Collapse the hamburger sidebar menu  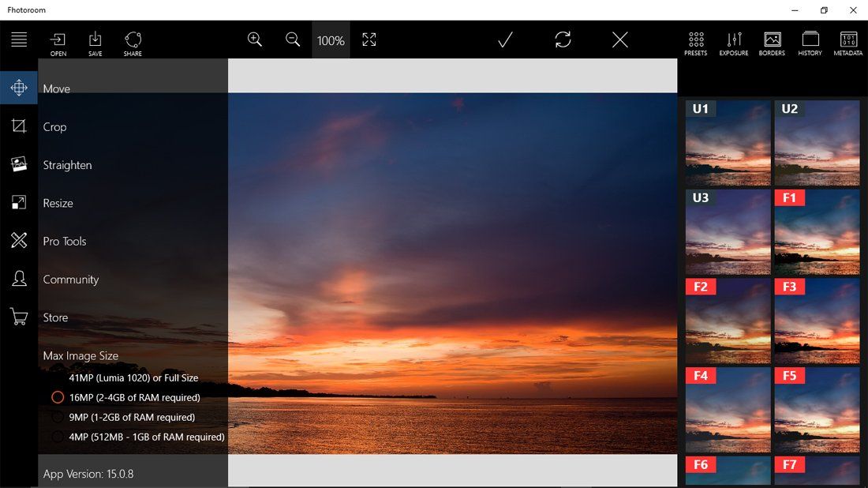18,39
